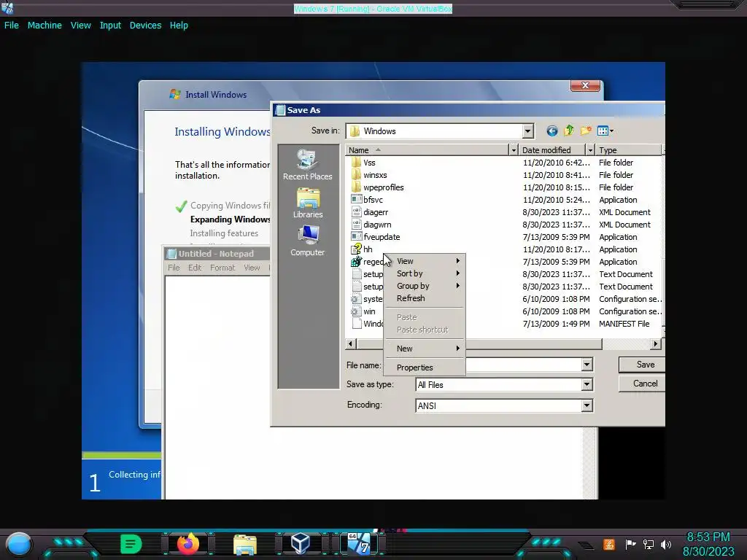Select the wpeprofiles folder
The width and height of the screenshot is (747, 560).
(x=383, y=187)
